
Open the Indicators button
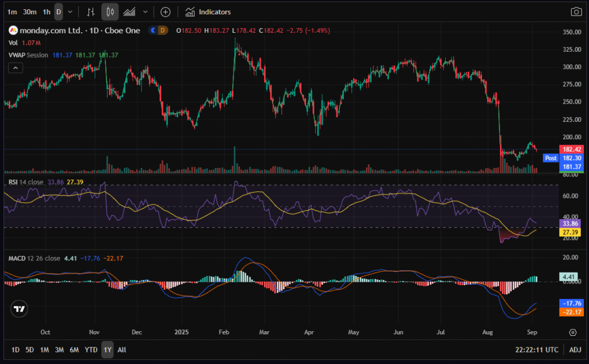[x=208, y=12]
